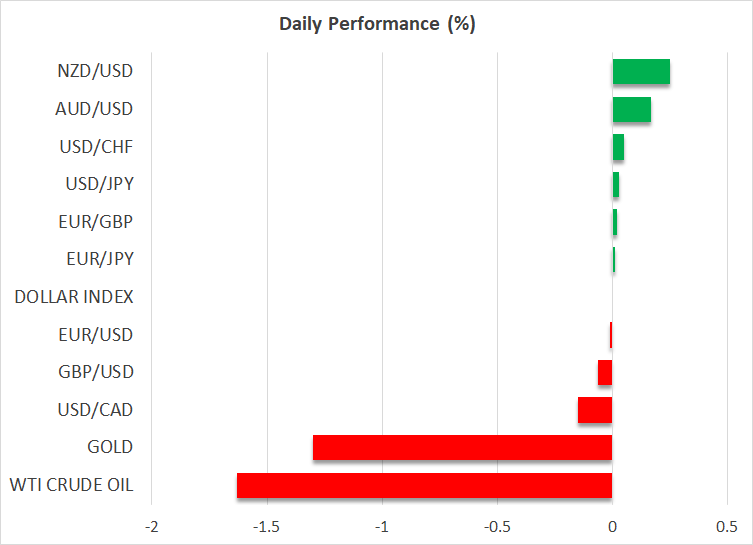Click the EUR/GBP category label
753x545 pixels.
(97, 221)
